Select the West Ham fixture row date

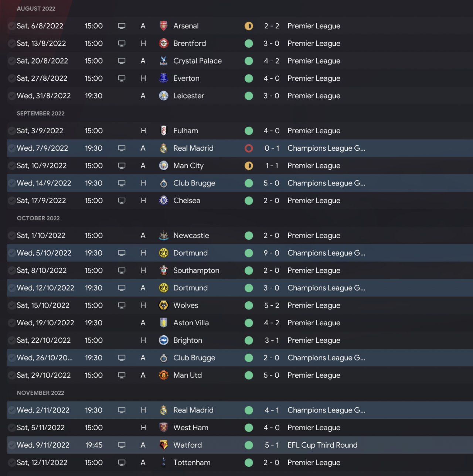click(x=41, y=428)
